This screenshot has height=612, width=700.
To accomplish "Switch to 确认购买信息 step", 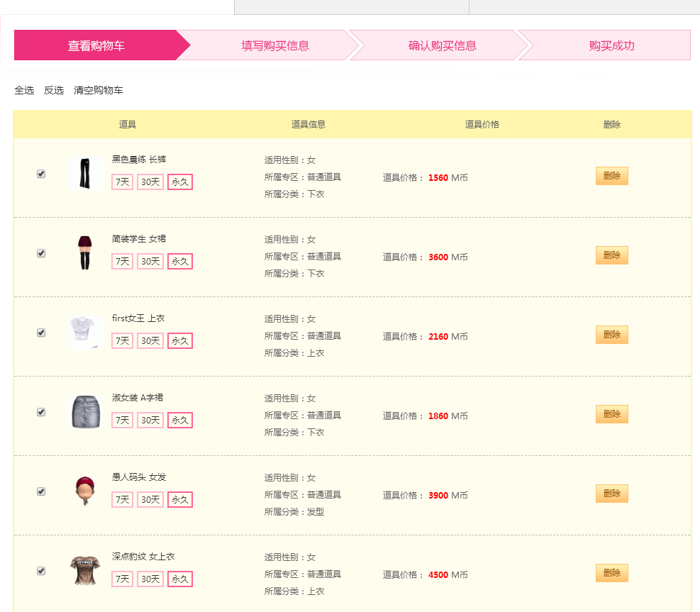I will click(443, 45).
